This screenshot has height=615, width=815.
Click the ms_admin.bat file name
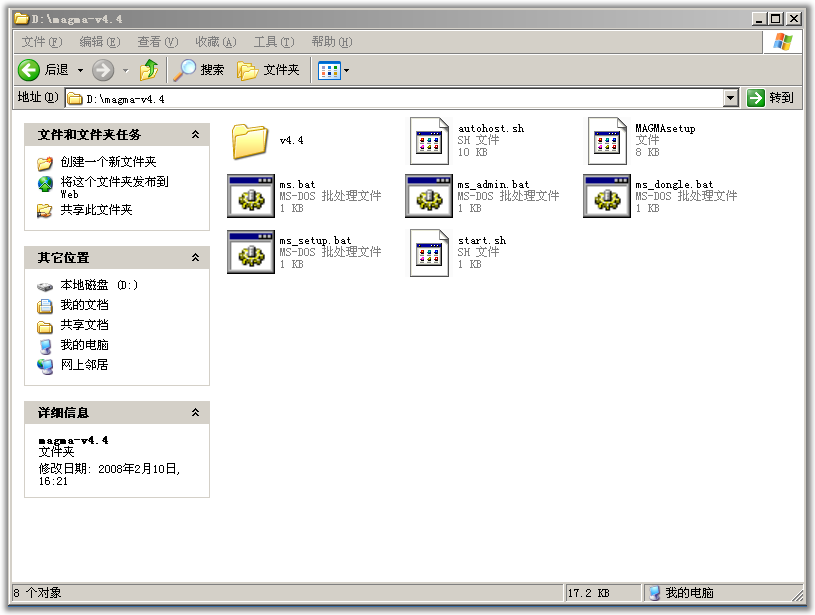pyautogui.click(x=493, y=185)
